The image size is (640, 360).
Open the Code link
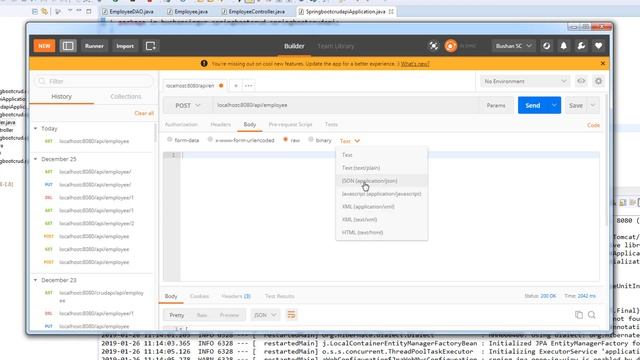click(x=593, y=125)
